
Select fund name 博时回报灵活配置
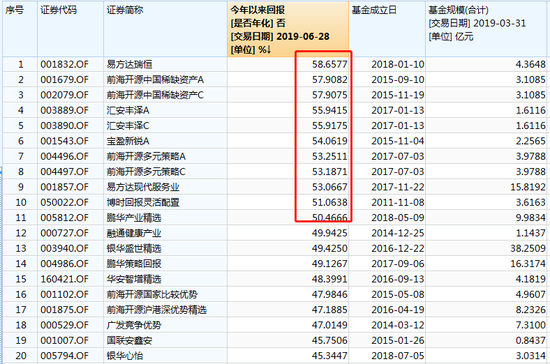coord(143,202)
